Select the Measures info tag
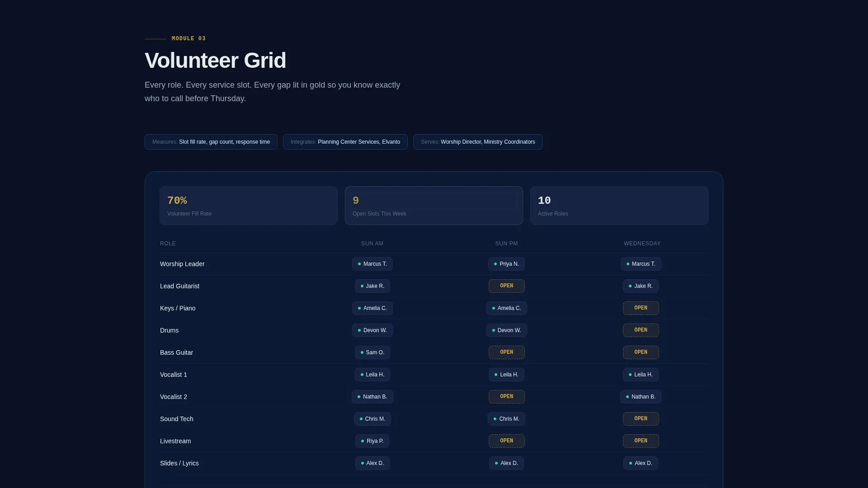 pyautogui.click(x=211, y=142)
